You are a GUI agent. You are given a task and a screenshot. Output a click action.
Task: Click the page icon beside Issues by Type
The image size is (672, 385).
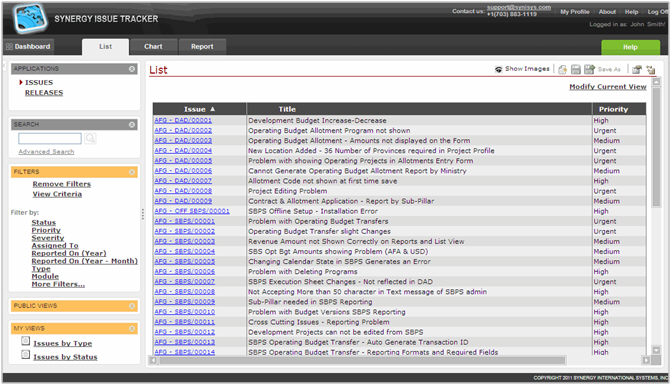tap(26, 341)
